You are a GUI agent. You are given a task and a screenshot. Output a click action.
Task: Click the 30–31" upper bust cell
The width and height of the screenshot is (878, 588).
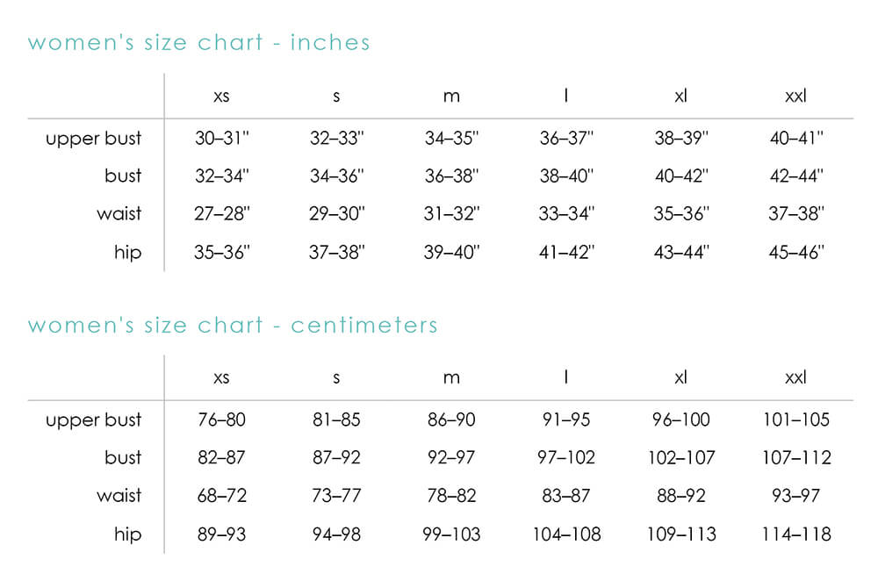222,138
